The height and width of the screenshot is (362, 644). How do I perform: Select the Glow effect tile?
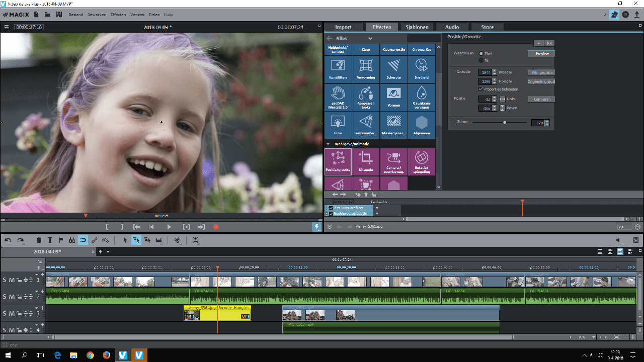tap(338, 125)
